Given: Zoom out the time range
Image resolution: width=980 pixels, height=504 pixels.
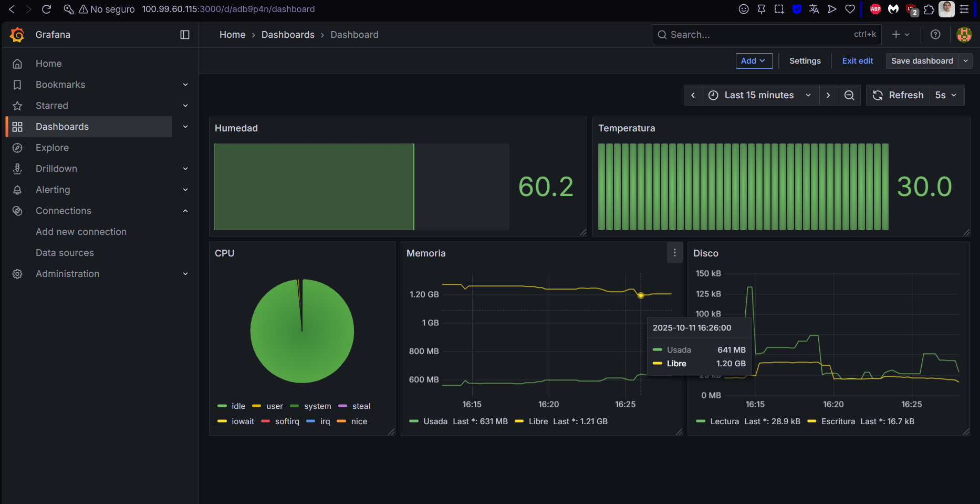Looking at the screenshot, I should (849, 95).
